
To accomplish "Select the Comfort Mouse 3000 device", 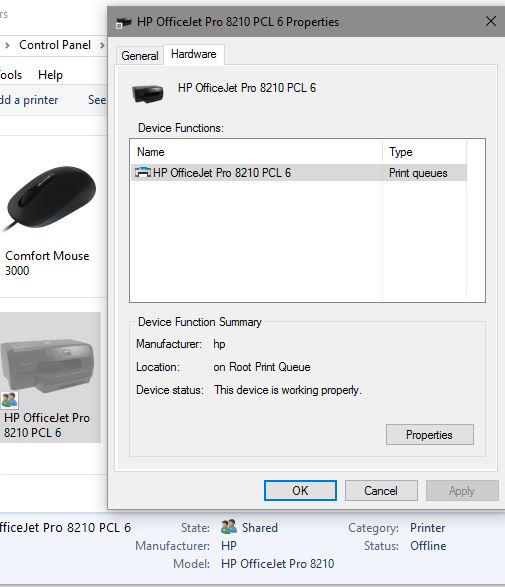I will (48, 221).
